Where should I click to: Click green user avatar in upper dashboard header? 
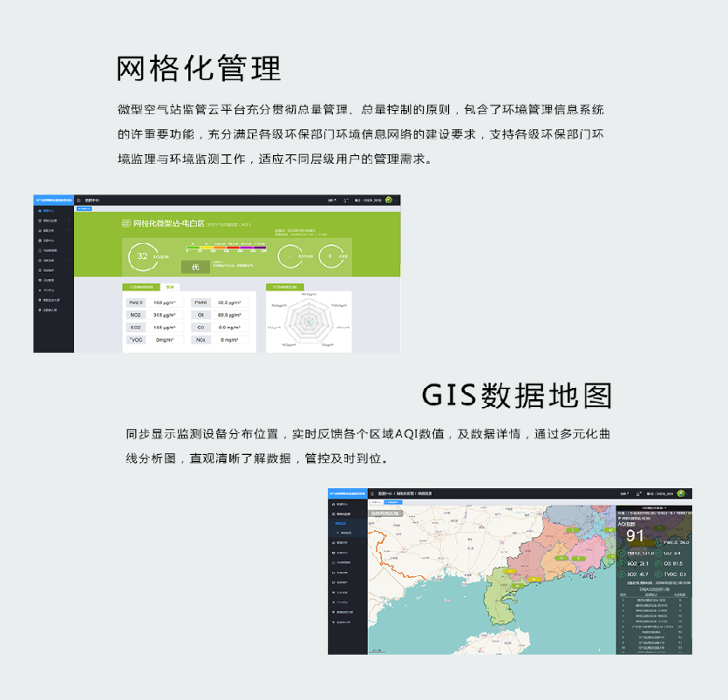[x=388, y=200]
